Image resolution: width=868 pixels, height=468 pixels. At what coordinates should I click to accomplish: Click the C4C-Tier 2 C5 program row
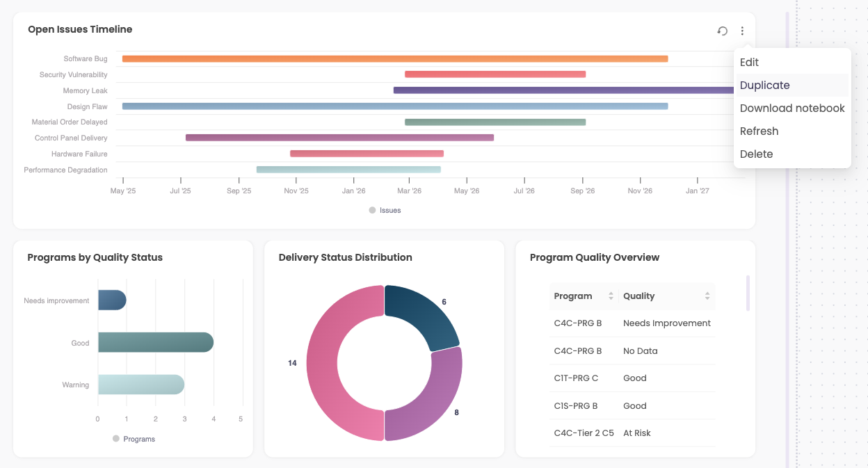[632, 433]
